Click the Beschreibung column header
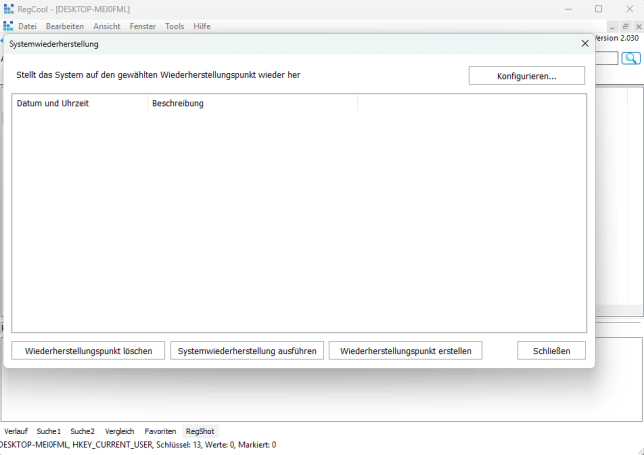Screen dimensions: 644x455 point(251,103)
